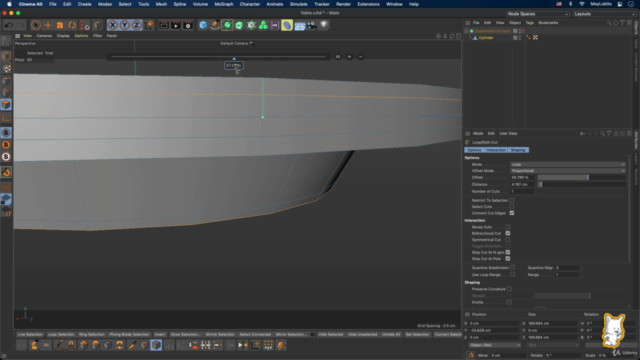The width and height of the screenshot is (640, 360).
Task: Click highlighted Loop/Path Cut tool icon
Action: pos(156,345)
